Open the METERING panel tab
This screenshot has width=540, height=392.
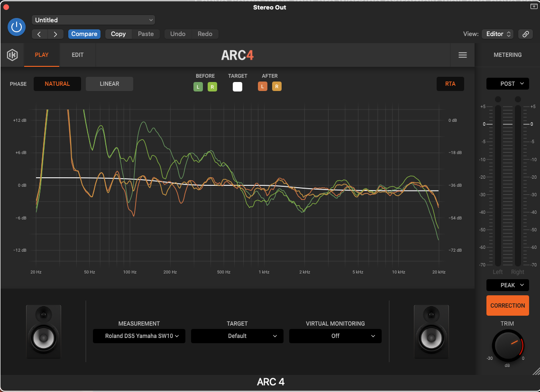[508, 55]
